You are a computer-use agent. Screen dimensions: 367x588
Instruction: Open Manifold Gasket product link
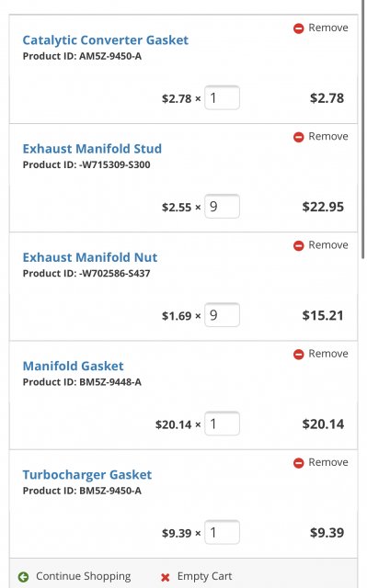click(x=74, y=366)
